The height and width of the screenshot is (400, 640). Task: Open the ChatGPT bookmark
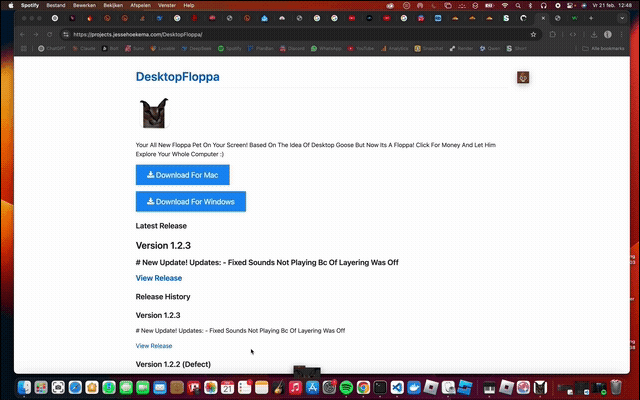52,48
